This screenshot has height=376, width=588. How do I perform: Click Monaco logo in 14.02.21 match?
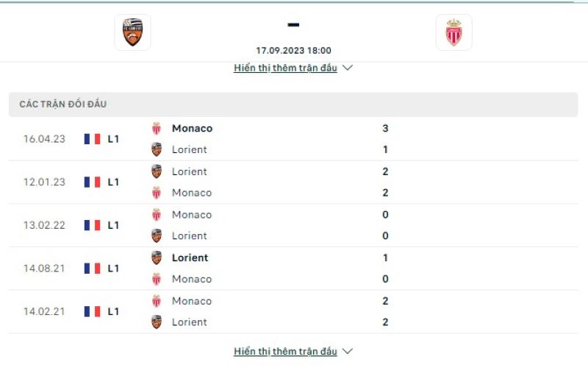click(157, 301)
